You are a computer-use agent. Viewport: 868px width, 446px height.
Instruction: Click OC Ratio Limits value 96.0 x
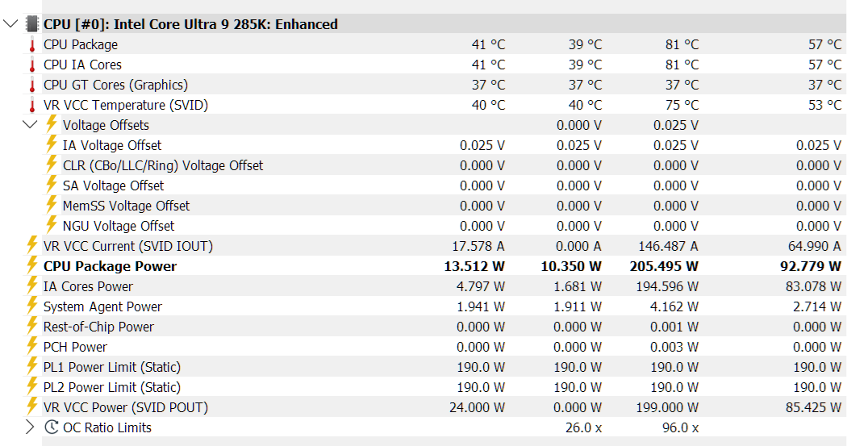coord(680,427)
